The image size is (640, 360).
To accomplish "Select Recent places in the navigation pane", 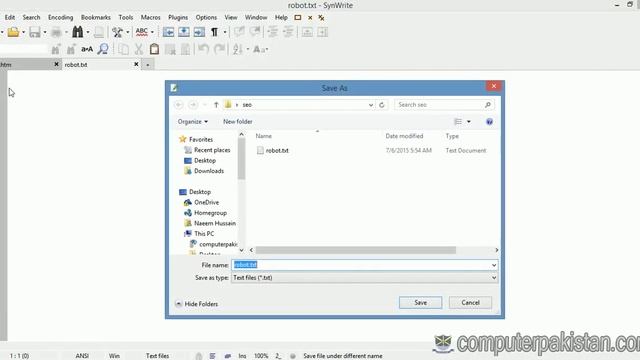I will click(207, 150).
